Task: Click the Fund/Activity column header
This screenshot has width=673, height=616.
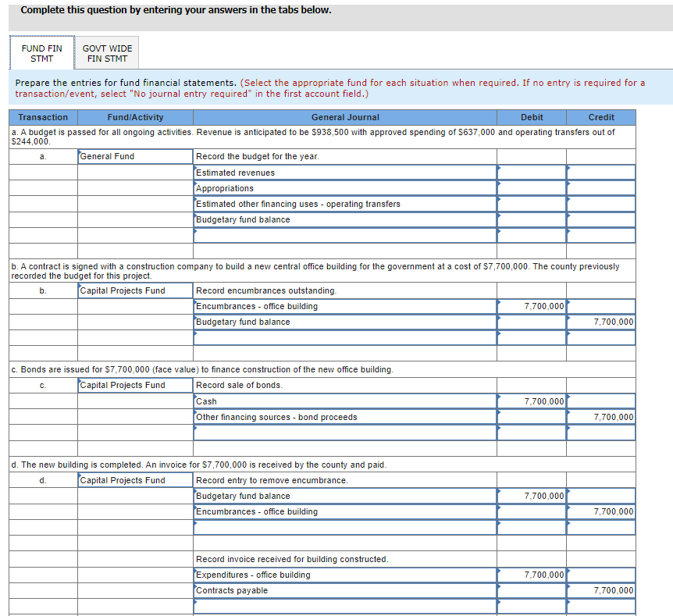Action: 135,117
